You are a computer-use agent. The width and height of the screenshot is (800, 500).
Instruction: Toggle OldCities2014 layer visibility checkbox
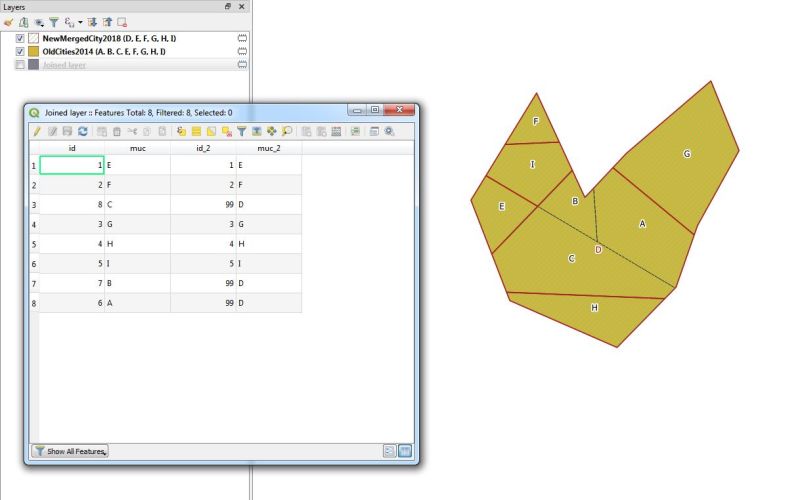[x=20, y=52]
